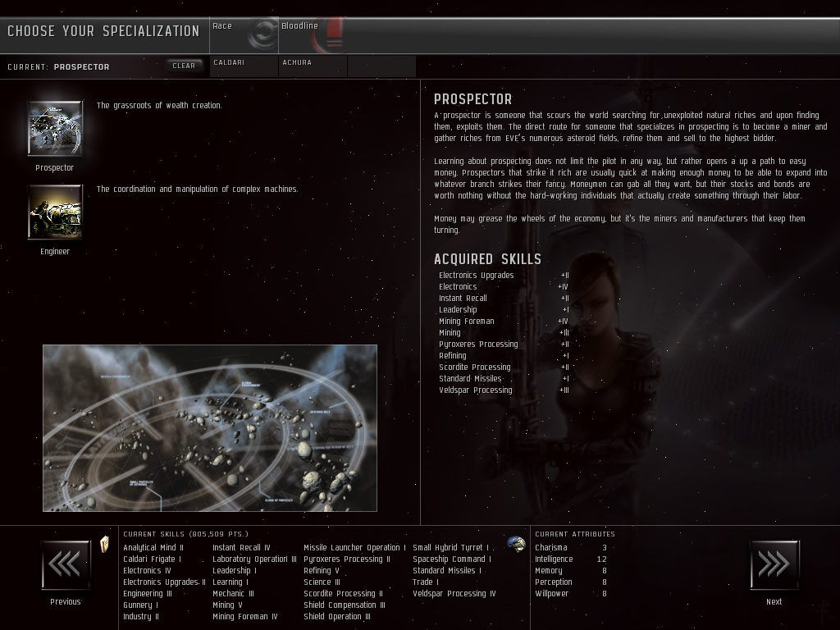Click 'Shield Operation III' in Current Skills
This screenshot has height=630, width=840.
[337, 617]
